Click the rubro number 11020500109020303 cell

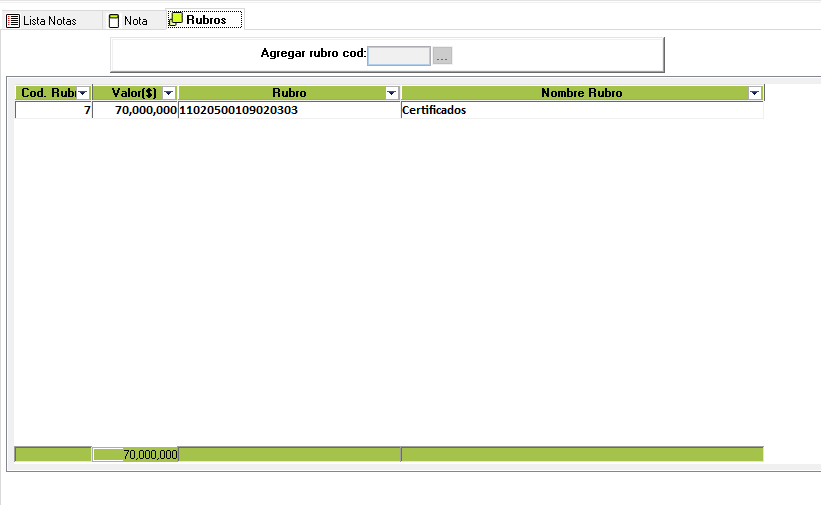click(x=288, y=110)
